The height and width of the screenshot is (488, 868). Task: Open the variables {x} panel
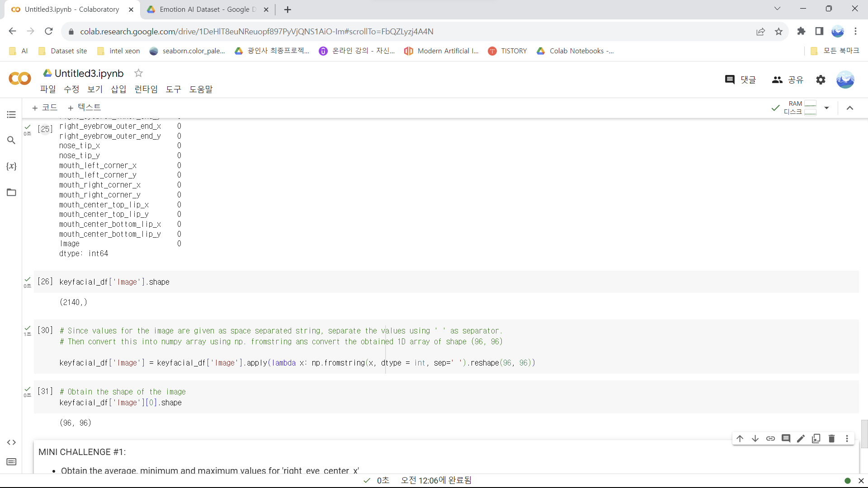click(11, 166)
